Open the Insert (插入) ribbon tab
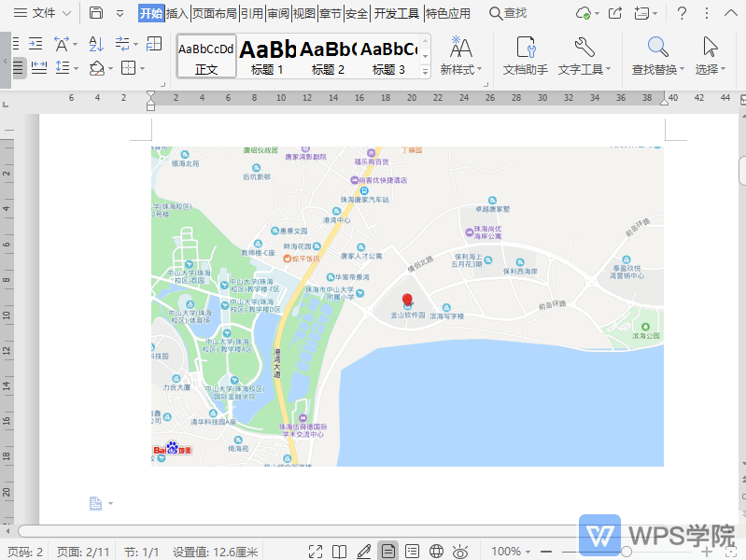The image size is (746, 560). click(x=177, y=13)
